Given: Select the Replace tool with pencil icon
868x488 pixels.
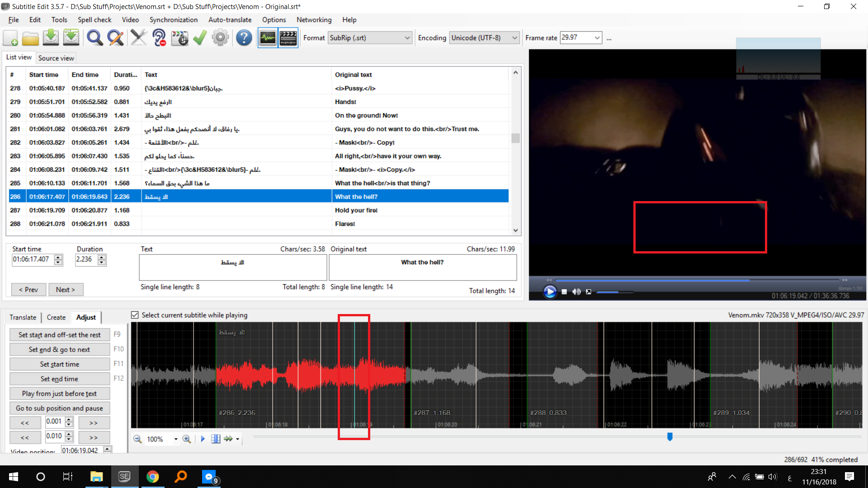Looking at the screenshot, I should [x=115, y=38].
